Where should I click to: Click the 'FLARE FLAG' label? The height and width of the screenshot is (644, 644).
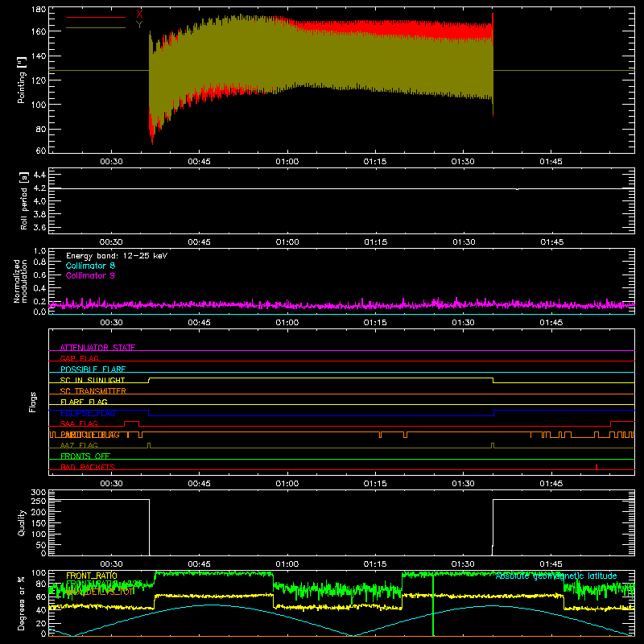click(x=84, y=402)
